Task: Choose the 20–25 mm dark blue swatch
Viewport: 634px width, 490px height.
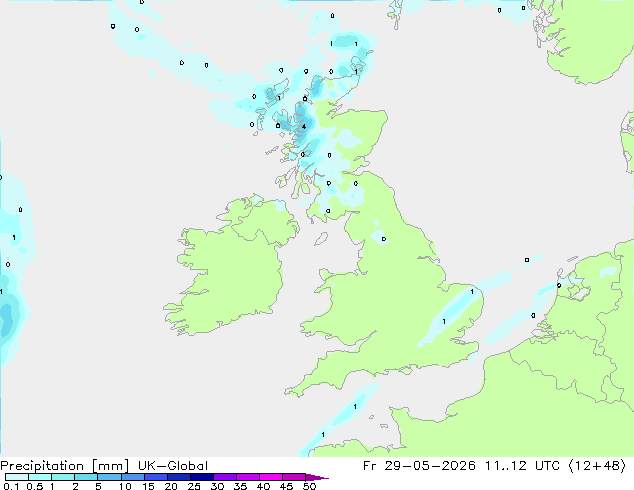Action: click(x=179, y=477)
